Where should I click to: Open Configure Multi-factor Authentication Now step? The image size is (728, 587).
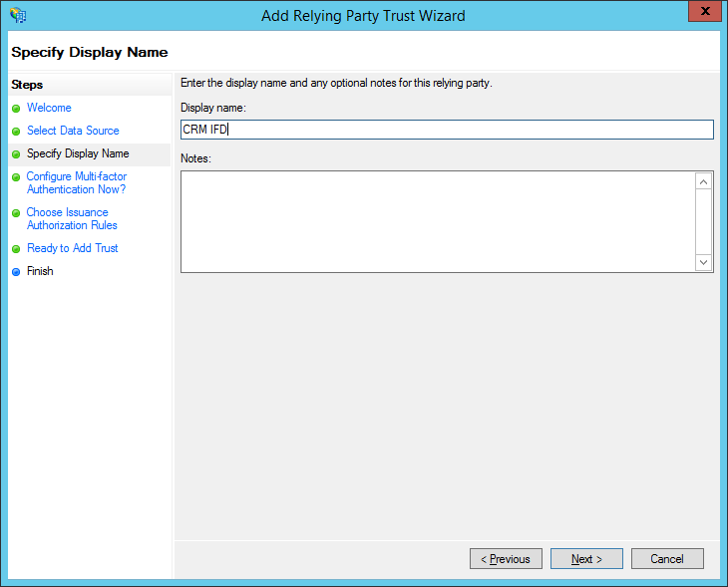click(77, 183)
